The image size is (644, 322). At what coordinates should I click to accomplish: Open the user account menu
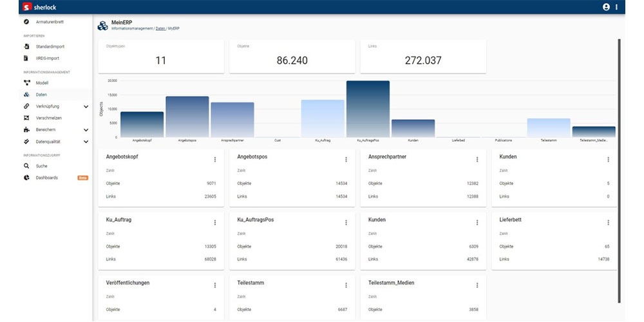pyautogui.click(x=606, y=7)
